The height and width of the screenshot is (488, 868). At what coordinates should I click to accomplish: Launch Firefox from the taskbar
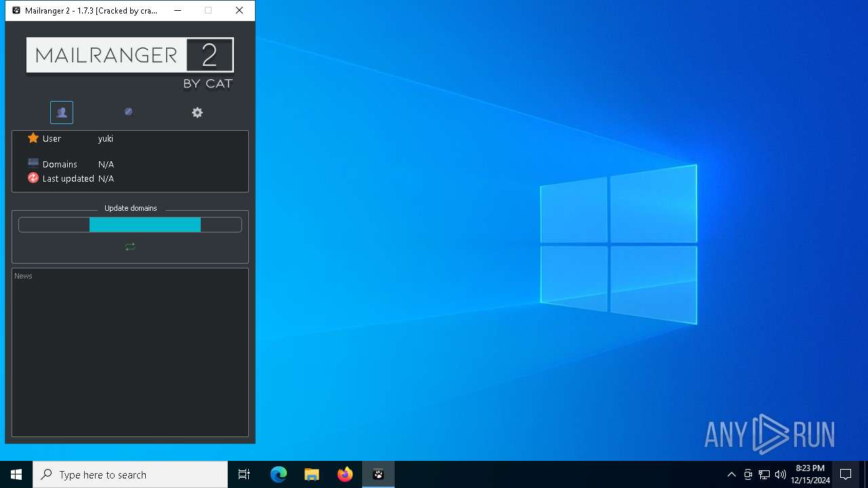345,474
